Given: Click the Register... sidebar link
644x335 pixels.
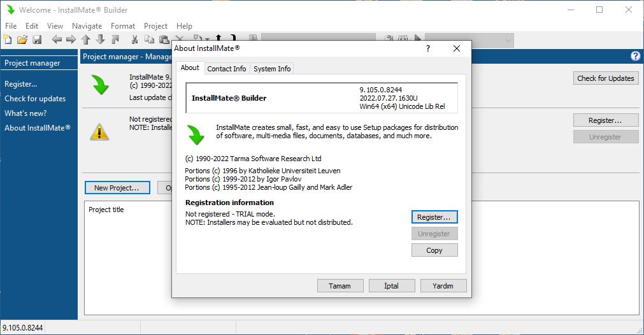Looking at the screenshot, I should [x=20, y=84].
